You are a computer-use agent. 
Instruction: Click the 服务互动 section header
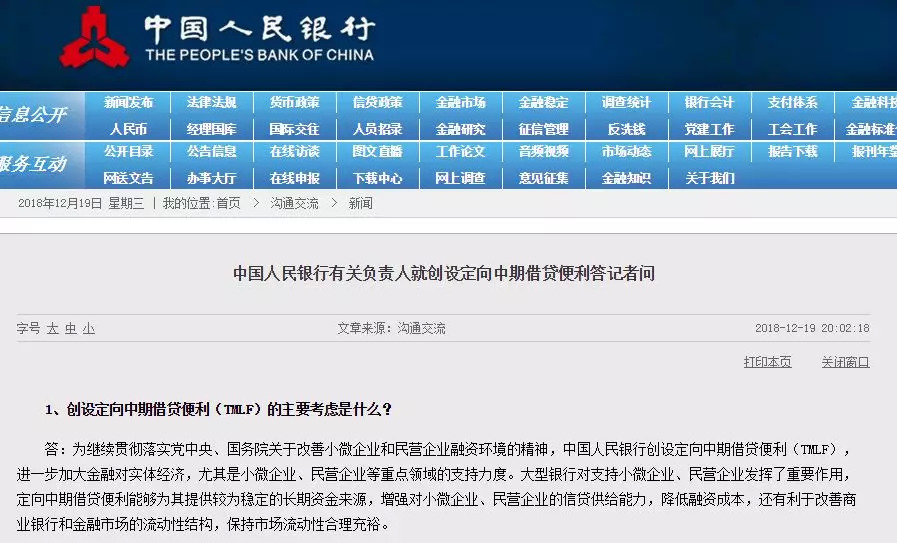click(x=33, y=164)
